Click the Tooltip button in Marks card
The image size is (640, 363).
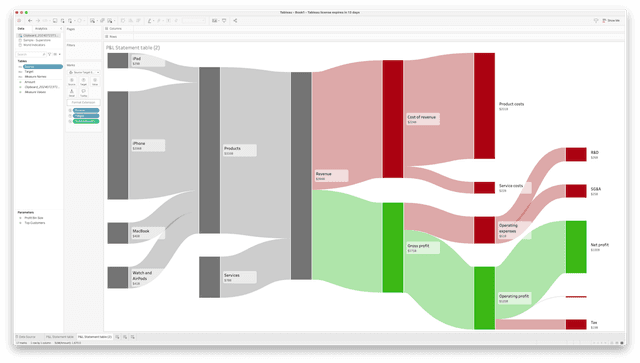point(83,93)
